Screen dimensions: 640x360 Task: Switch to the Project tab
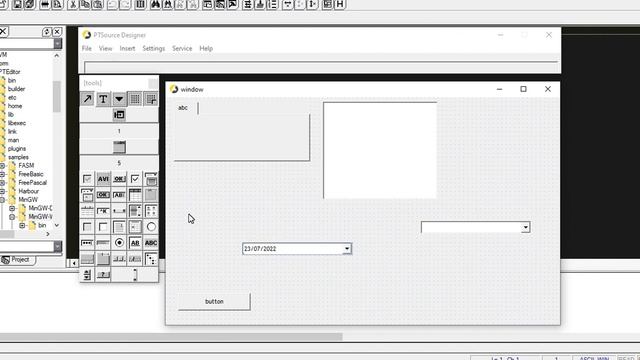click(x=18, y=260)
